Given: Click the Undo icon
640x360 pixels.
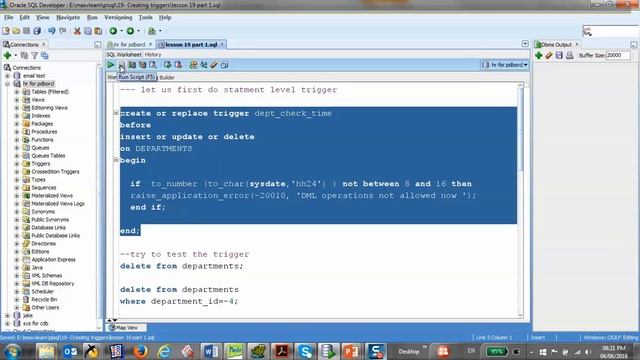Looking at the screenshot, I should pyautogui.click(x=52, y=31).
